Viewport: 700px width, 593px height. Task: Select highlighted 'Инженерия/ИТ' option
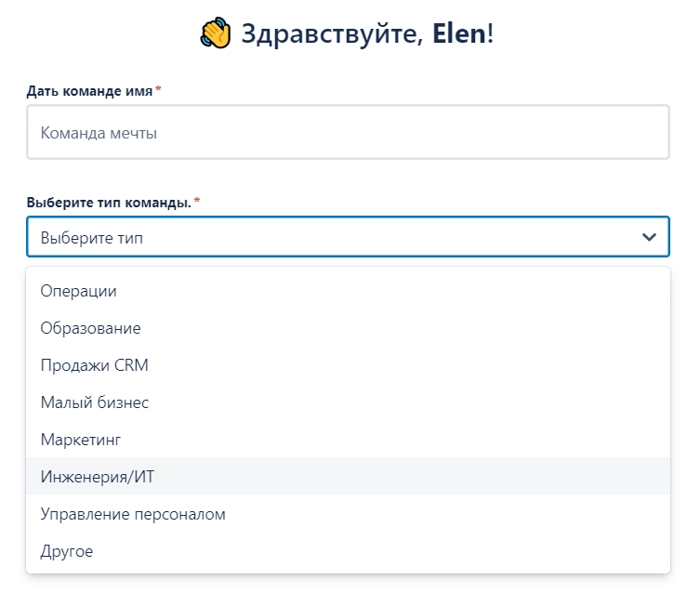pyautogui.click(x=98, y=477)
